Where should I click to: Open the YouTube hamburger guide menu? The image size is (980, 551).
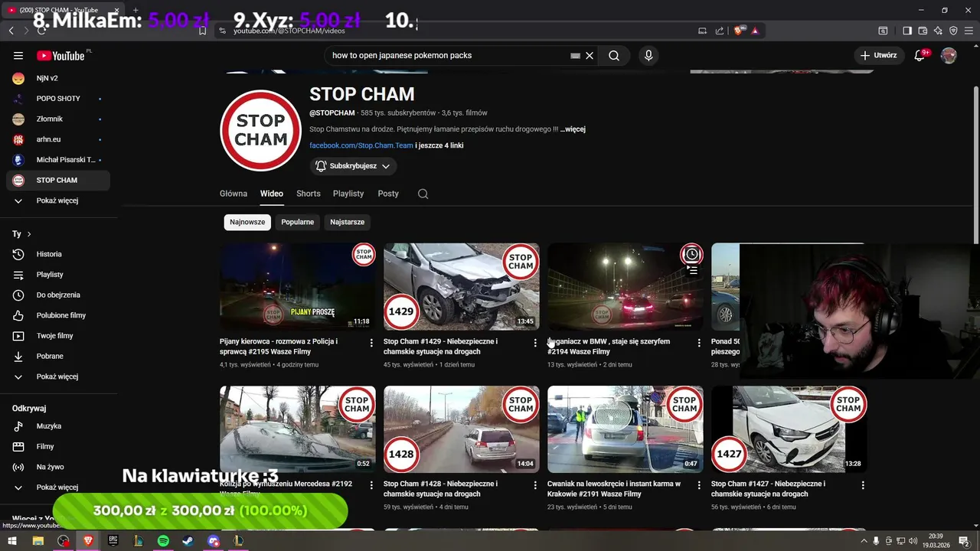[x=18, y=55]
